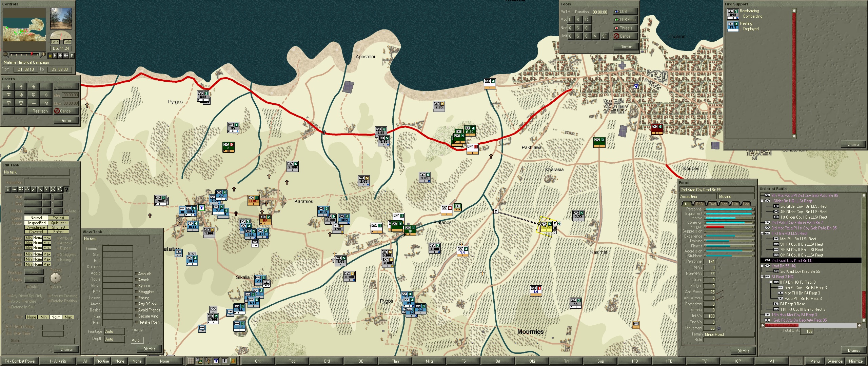The image size is (868, 366).
Task: Select 3rd Glider Coy I Bn LLSt Regt
Action: [804, 206]
